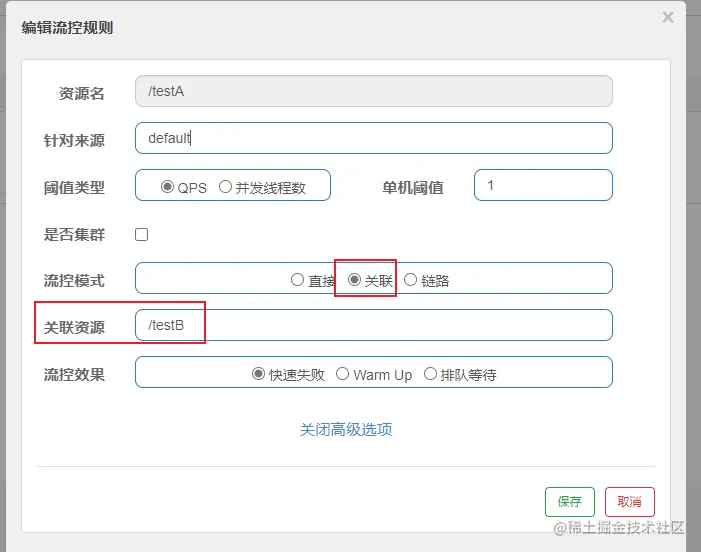Select the 并发线程数 radio option

[x=225, y=186]
